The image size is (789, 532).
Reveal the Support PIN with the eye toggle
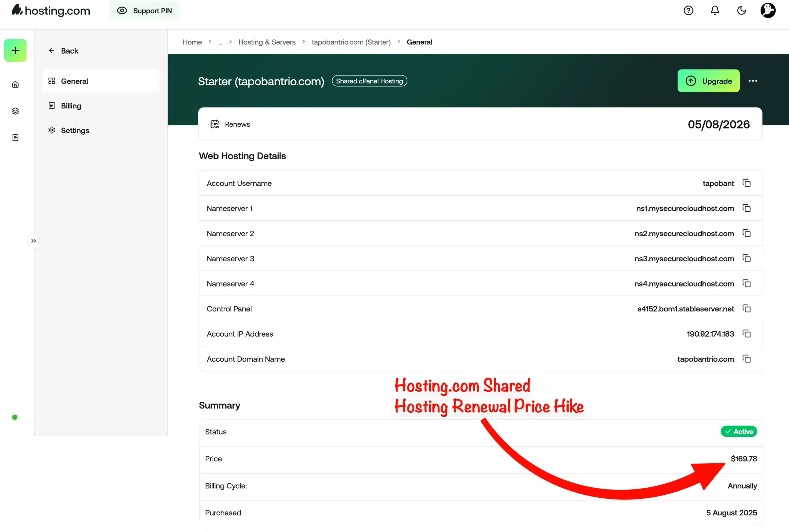[x=121, y=10]
